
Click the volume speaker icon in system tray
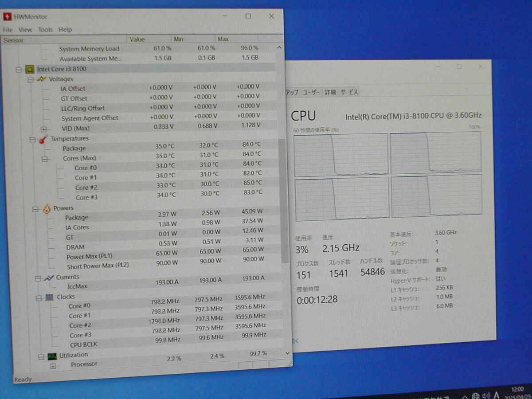(x=486, y=395)
